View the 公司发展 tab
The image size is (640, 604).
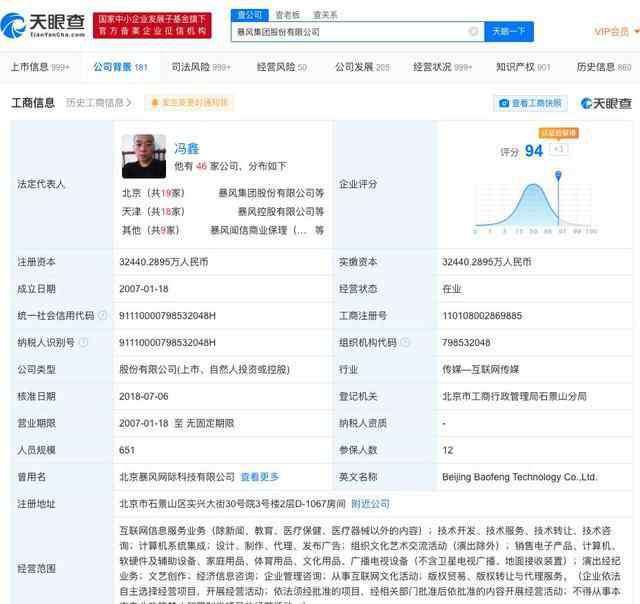(x=362, y=67)
